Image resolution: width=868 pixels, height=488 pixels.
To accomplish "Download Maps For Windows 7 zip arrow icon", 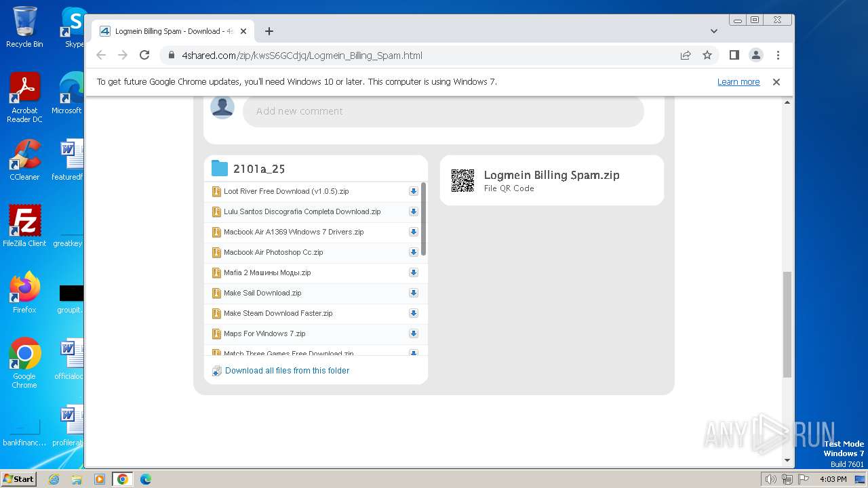I will tap(414, 333).
